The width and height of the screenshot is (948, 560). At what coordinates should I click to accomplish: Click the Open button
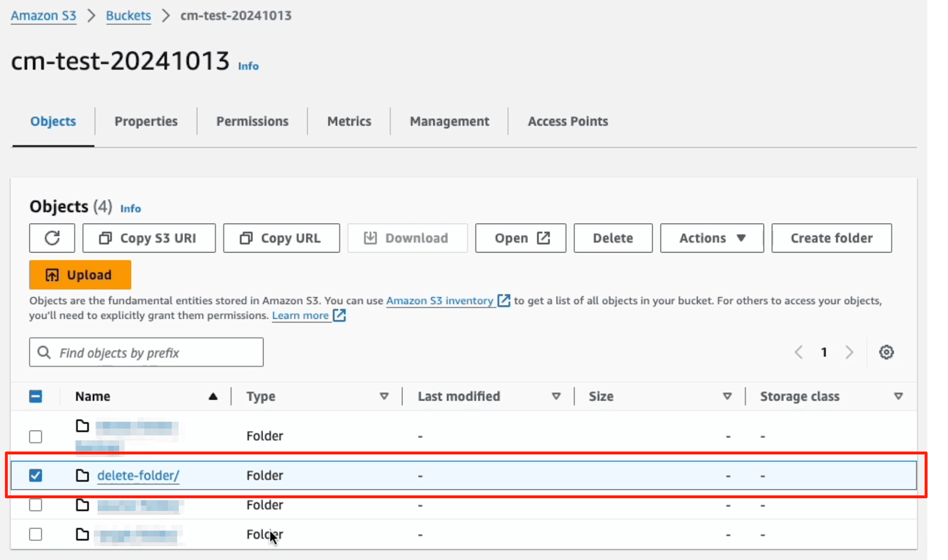click(520, 238)
